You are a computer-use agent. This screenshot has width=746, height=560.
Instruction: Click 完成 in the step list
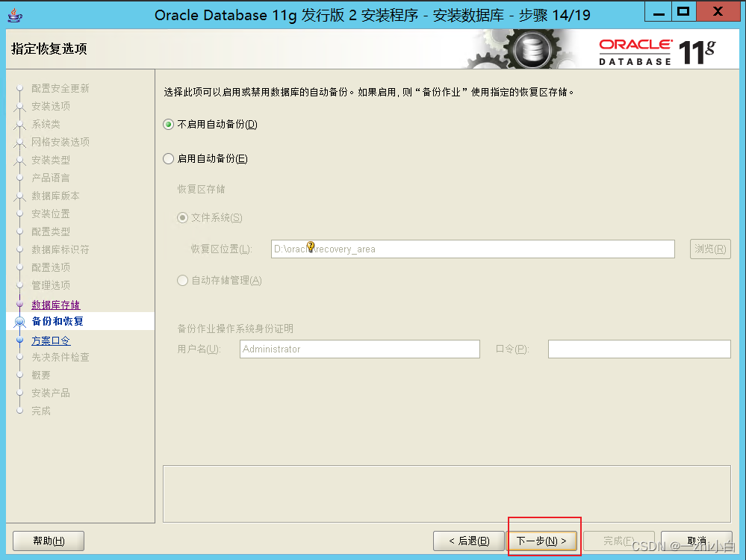41,411
